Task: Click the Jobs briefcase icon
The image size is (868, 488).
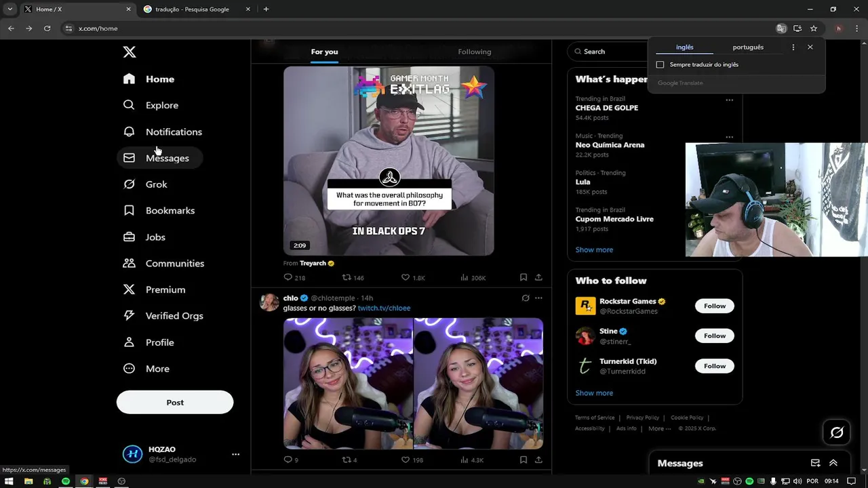Action: click(129, 237)
